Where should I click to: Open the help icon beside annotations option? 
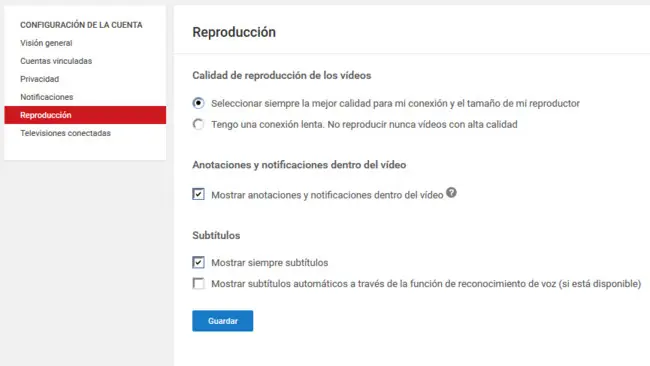451,193
